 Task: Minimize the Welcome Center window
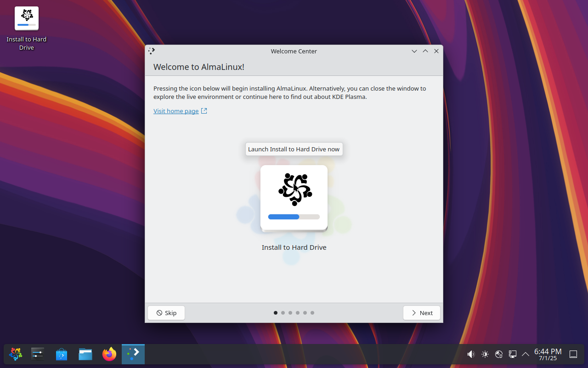click(x=414, y=51)
